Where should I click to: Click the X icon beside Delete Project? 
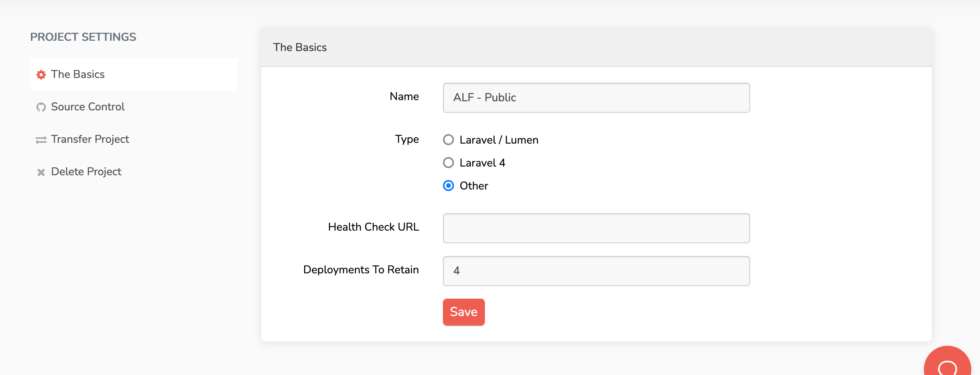(41, 172)
